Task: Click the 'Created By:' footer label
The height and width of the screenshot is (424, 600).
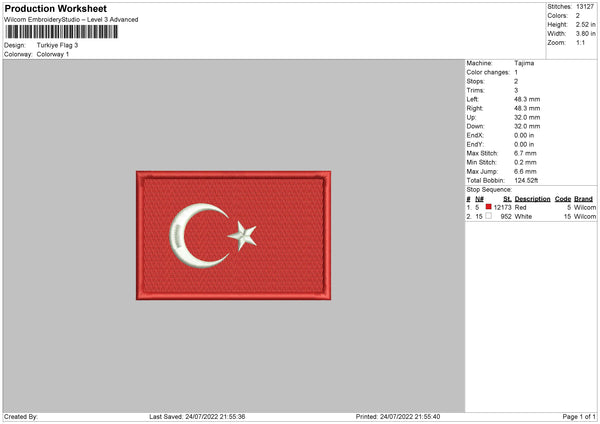Action: point(21,417)
